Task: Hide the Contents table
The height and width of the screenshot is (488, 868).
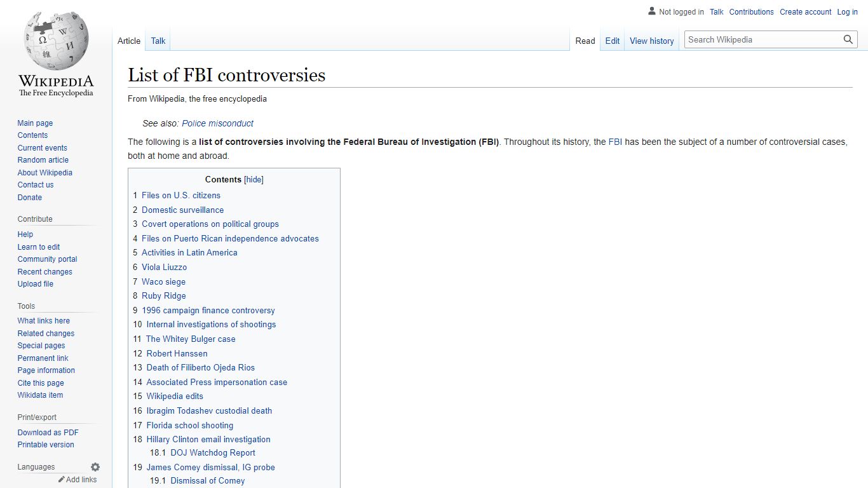Action: coord(254,180)
